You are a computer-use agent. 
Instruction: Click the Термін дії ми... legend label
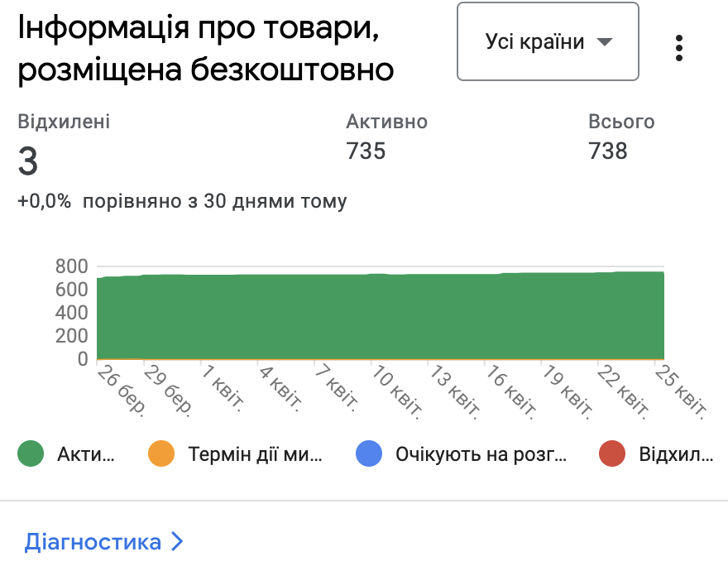pyautogui.click(x=255, y=453)
